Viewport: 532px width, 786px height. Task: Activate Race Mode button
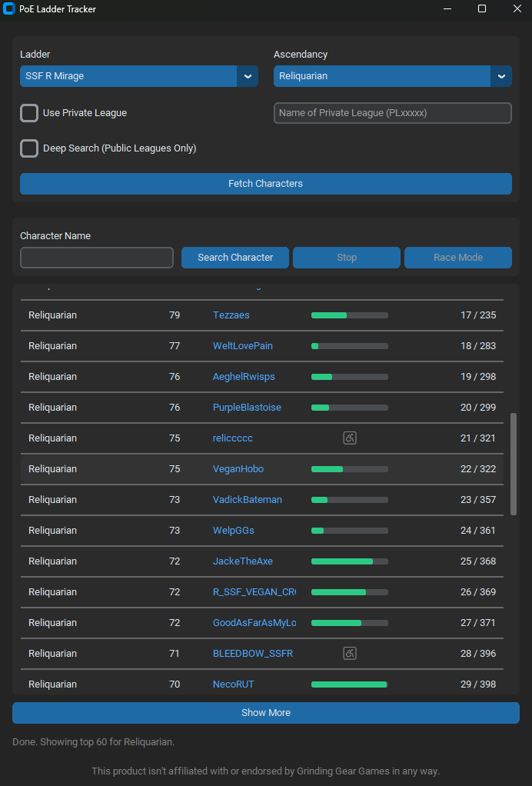(x=458, y=257)
